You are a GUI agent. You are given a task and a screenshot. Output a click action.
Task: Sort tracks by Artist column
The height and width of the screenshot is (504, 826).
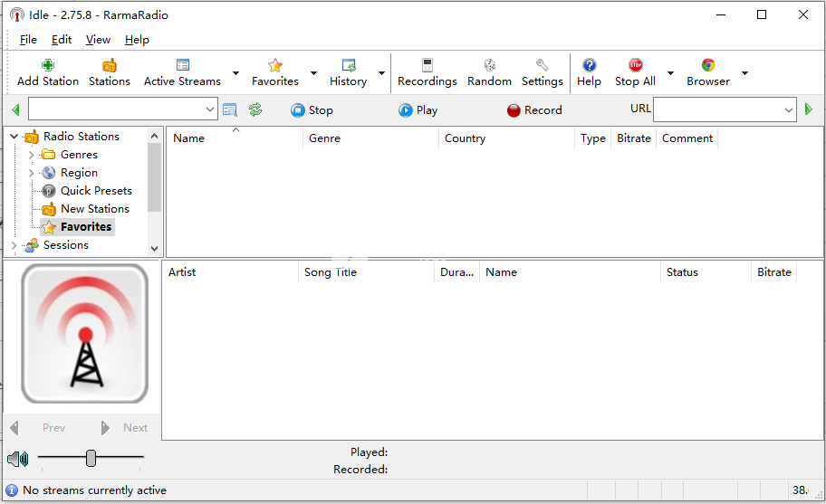230,272
